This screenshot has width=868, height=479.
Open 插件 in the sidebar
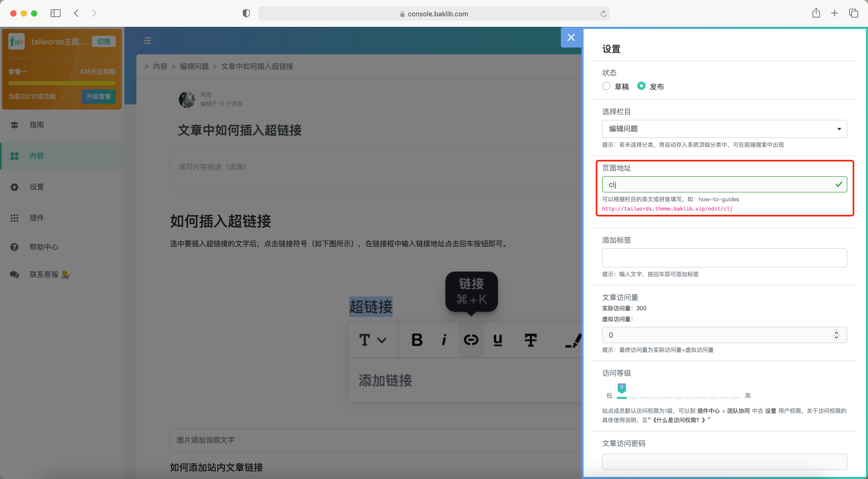tap(62, 218)
